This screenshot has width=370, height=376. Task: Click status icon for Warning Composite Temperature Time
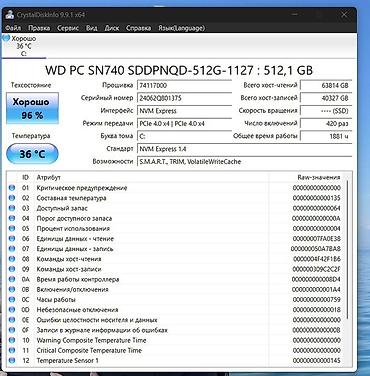click(x=12, y=340)
